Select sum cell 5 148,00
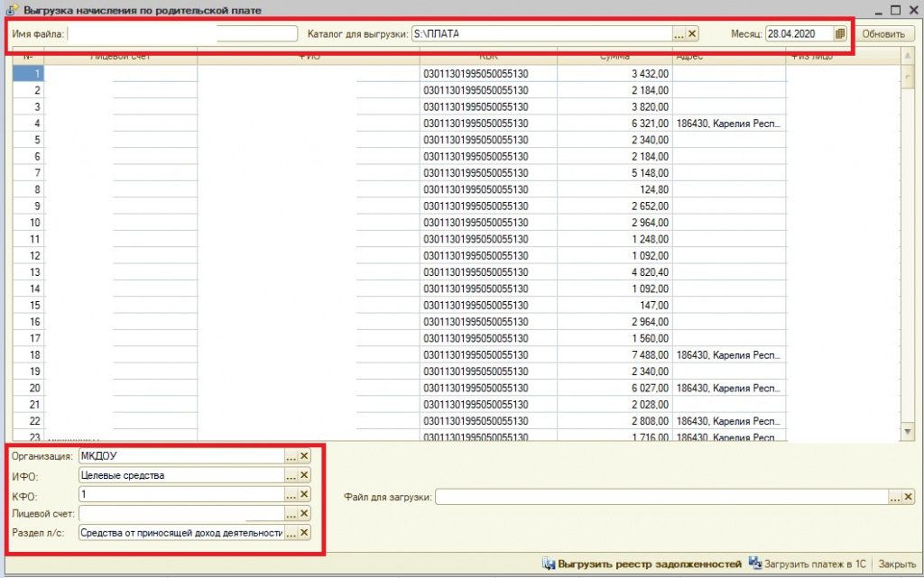Screen dimensions: 924x578 [x=614, y=172]
